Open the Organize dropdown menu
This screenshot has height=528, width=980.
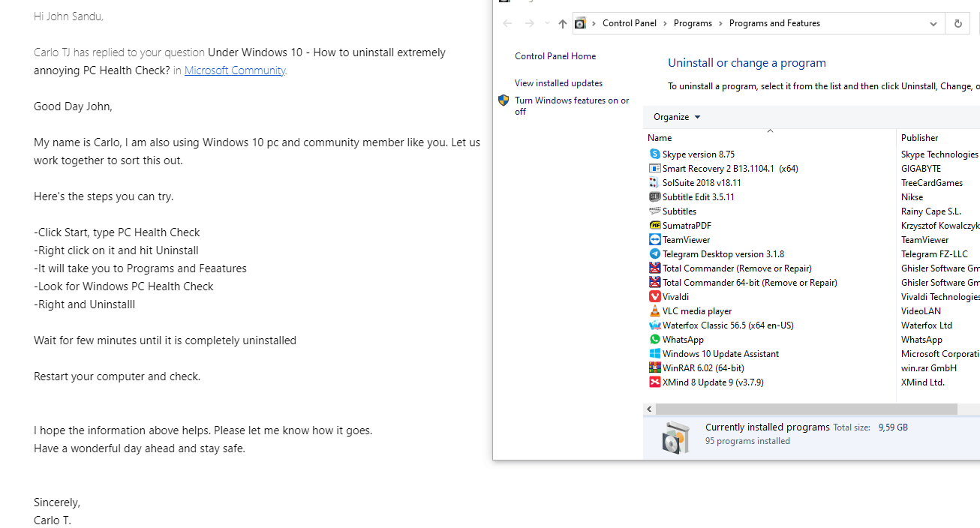pyautogui.click(x=677, y=117)
